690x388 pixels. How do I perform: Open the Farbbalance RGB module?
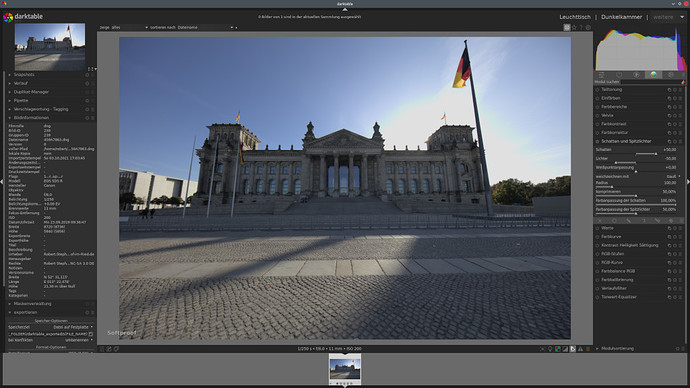click(618, 271)
